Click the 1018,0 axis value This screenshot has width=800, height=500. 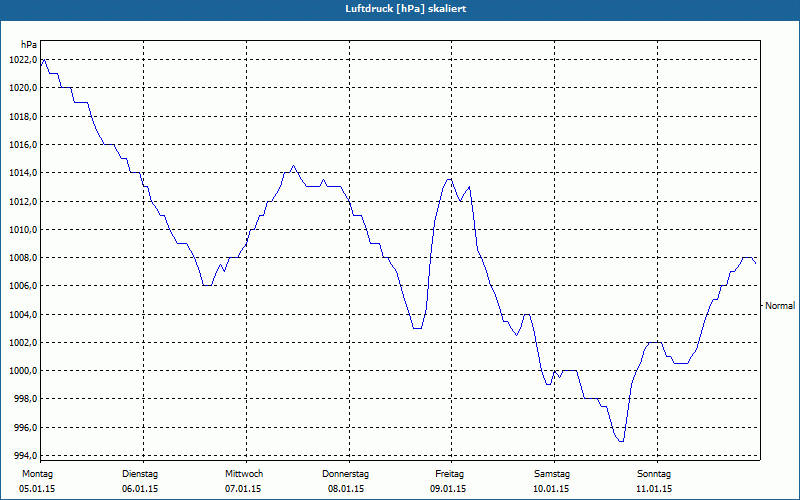[23, 116]
